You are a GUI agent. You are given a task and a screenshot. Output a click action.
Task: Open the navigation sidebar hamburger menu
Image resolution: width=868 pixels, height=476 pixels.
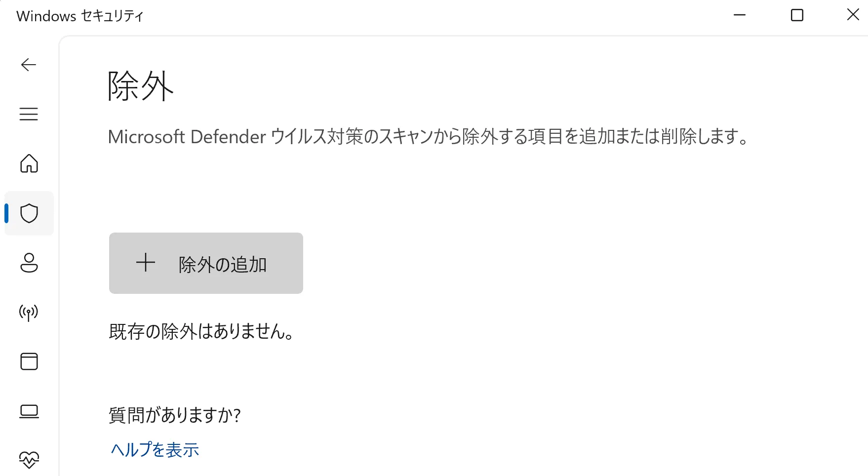(x=29, y=114)
